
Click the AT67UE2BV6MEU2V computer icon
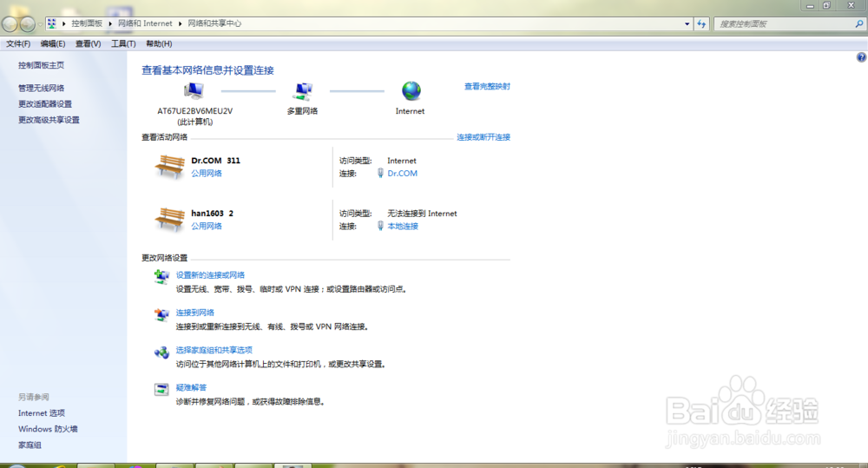pyautogui.click(x=194, y=91)
